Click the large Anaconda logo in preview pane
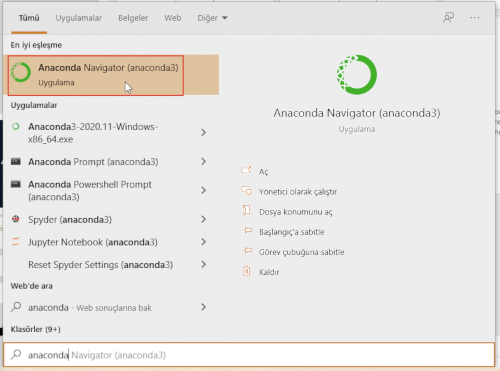This screenshot has height=371, width=500. pos(357,75)
